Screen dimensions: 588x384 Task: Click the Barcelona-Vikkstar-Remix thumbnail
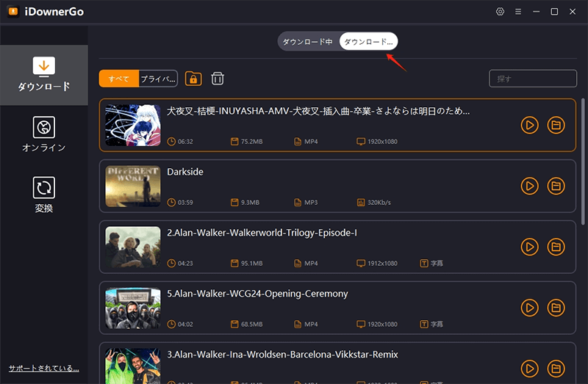(133, 366)
